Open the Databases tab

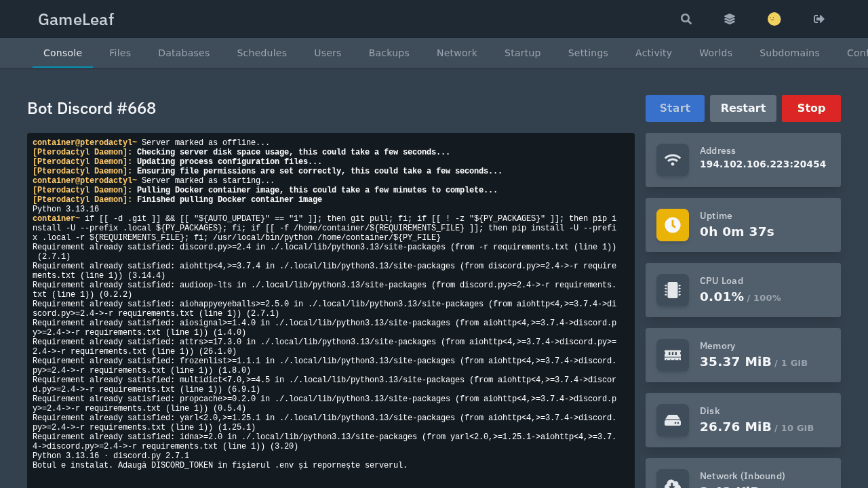pos(184,53)
